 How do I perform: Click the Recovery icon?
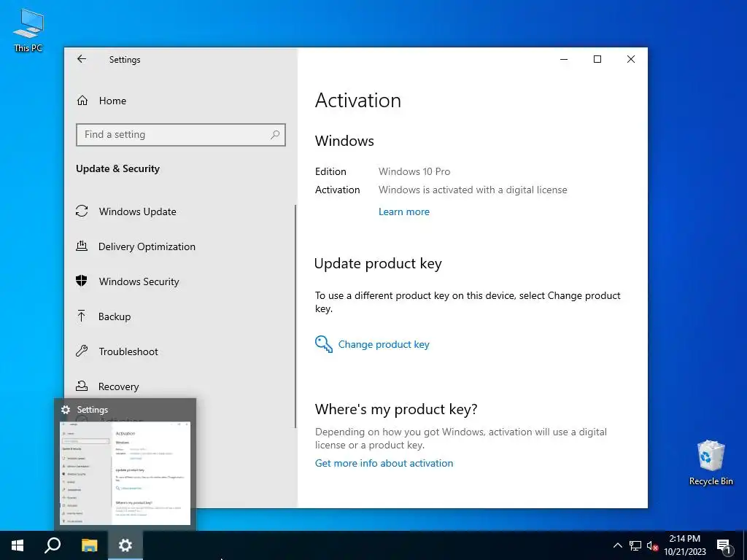coord(82,386)
